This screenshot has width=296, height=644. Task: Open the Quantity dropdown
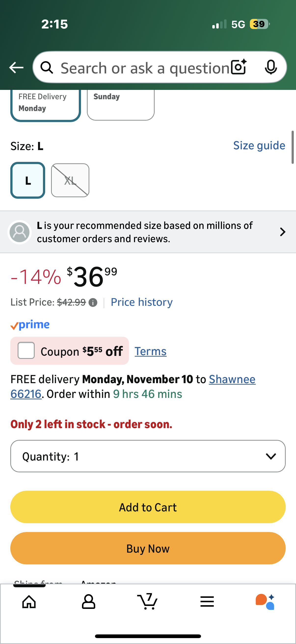(x=148, y=456)
